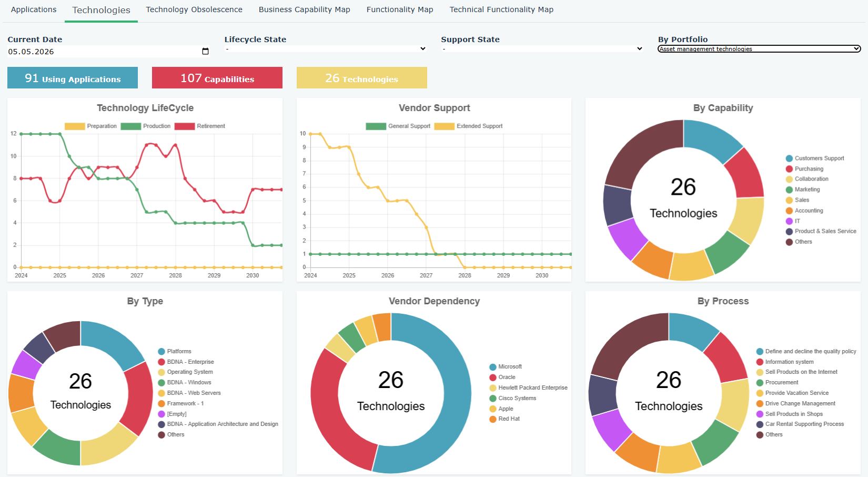Open the Applications tab
Image resolution: width=868 pixels, height=477 pixels.
[34, 9]
